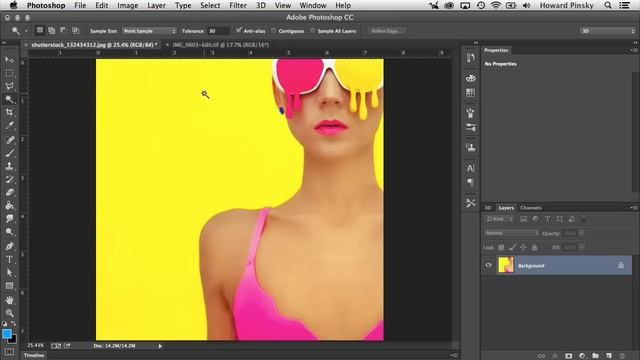Select the Rectangle shape tool
This screenshot has height=360, width=640.
tap(9, 286)
